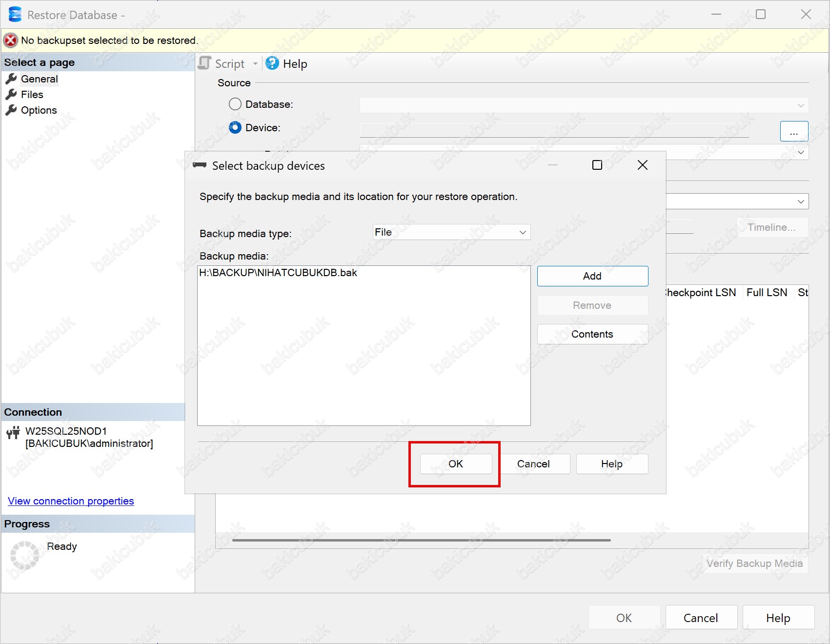Open the Files page in sidebar
The width and height of the screenshot is (830, 644).
[32, 95]
